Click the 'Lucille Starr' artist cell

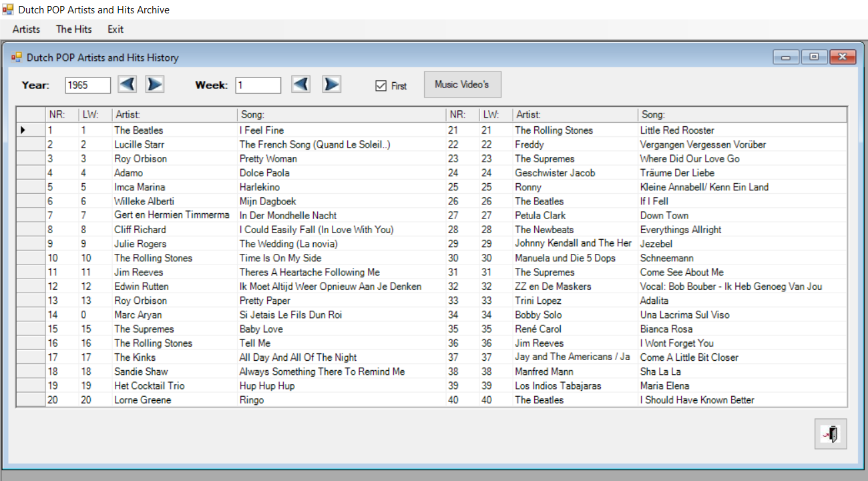tap(174, 144)
